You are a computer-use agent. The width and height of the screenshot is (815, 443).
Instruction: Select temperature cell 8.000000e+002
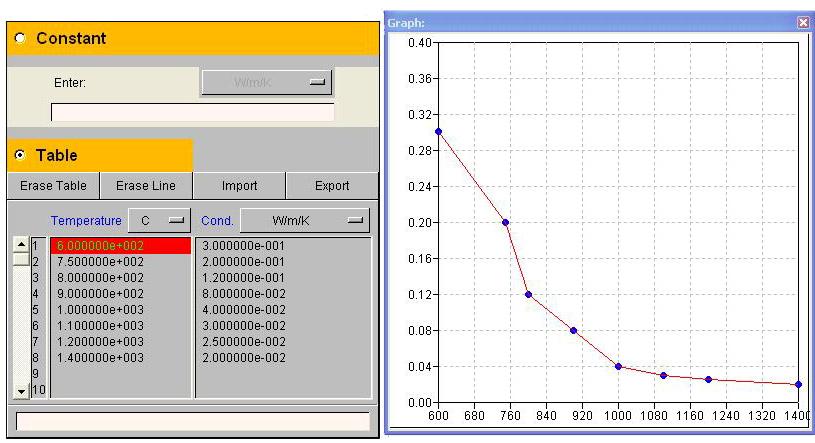tap(121, 278)
